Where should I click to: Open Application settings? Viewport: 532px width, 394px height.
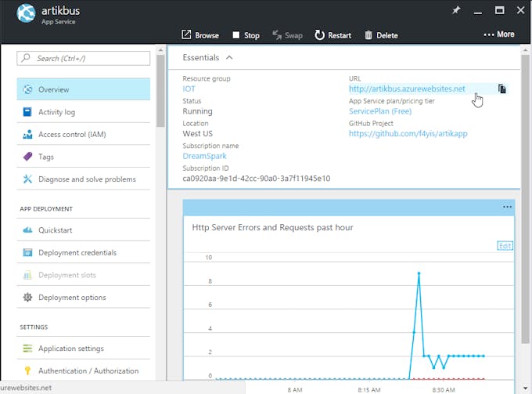(x=84, y=348)
